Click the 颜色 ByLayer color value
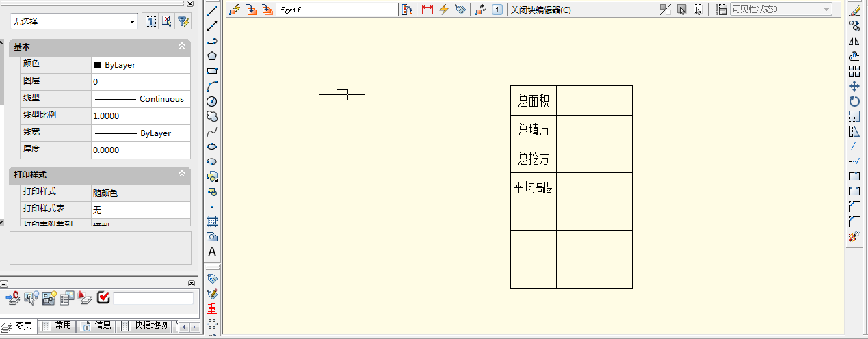This screenshot has height=339, width=868. pyautogui.click(x=140, y=65)
